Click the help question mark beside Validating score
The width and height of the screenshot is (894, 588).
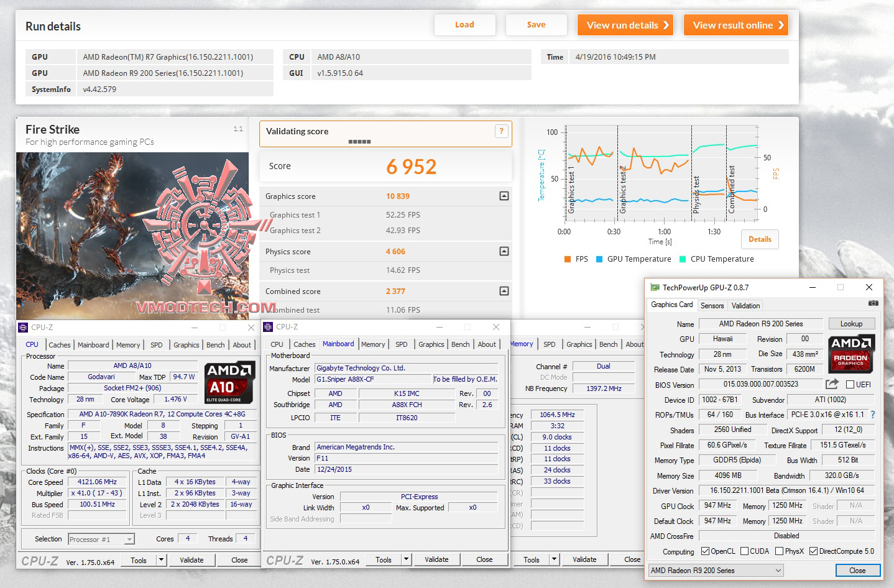(502, 131)
